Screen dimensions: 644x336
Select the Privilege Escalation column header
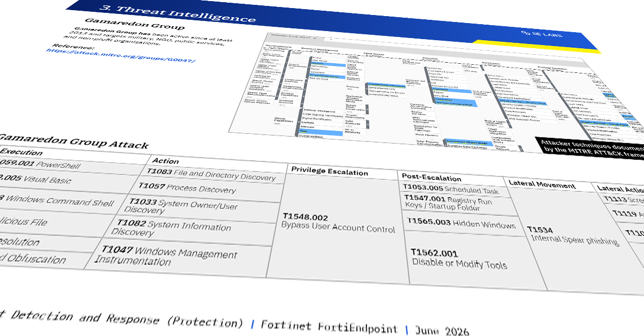(330, 171)
